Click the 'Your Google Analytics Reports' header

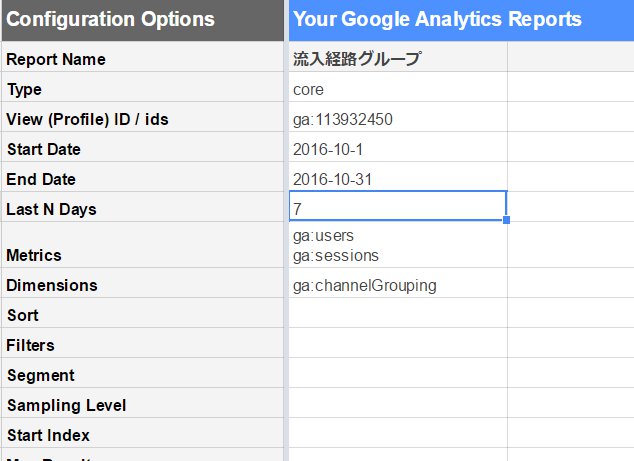pyautogui.click(x=461, y=20)
